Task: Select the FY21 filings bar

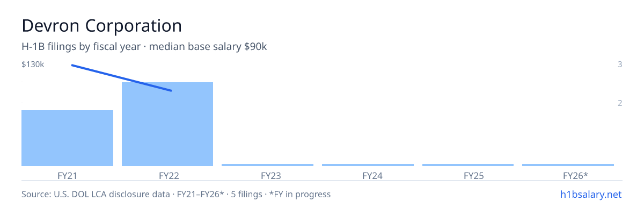Action: coord(67,138)
